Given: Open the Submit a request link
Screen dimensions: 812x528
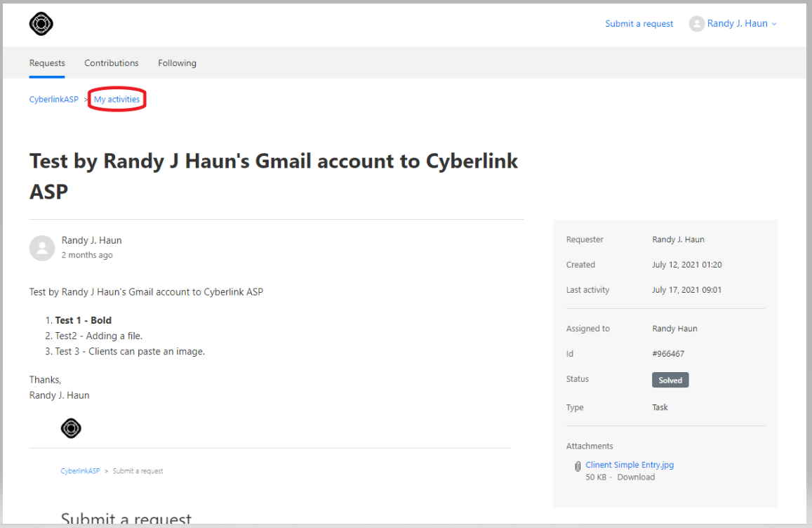Looking at the screenshot, I should (639, 23).
